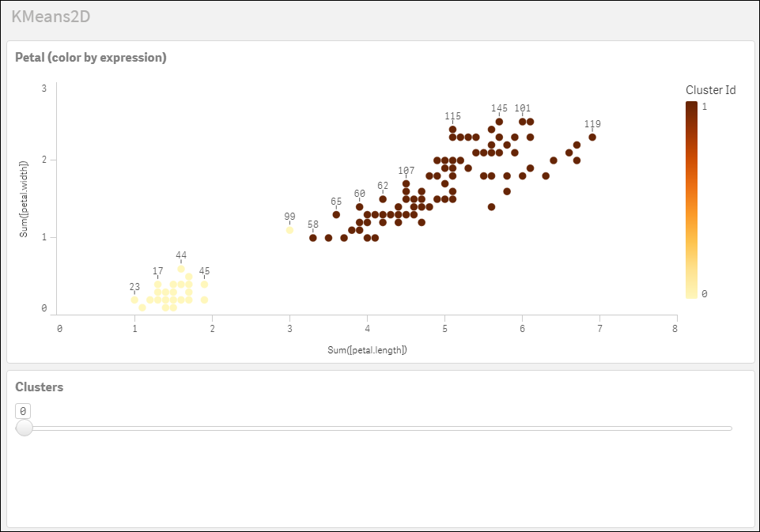Click the Clusters panel heading
The width and height of the screenshot is (760, 532).
tap(38, 387)
